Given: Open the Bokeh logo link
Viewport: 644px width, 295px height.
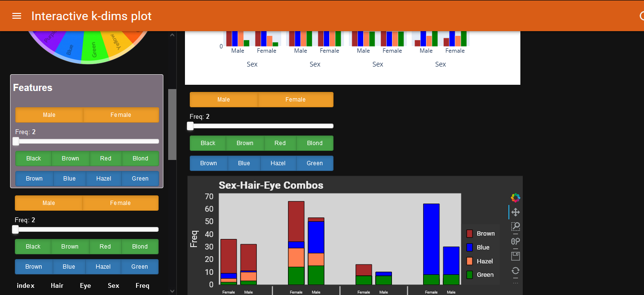Looking at the screenshot, I should 515,197.
